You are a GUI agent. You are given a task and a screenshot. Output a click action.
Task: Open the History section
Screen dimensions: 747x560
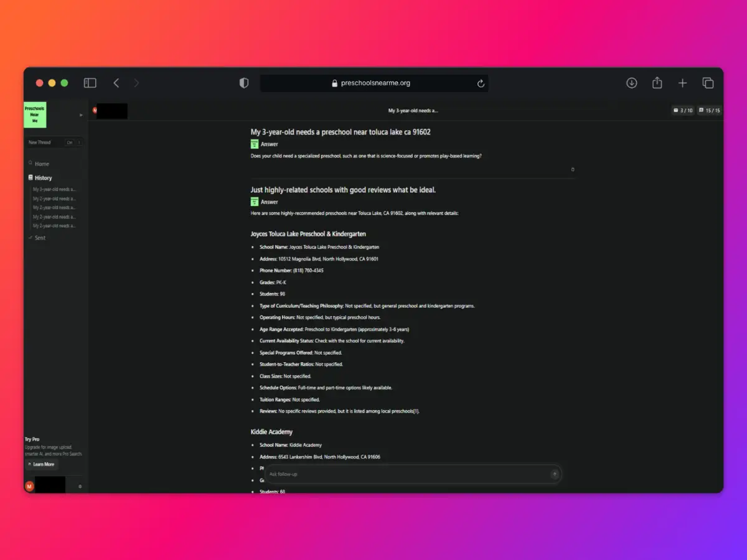click(43, 178)
